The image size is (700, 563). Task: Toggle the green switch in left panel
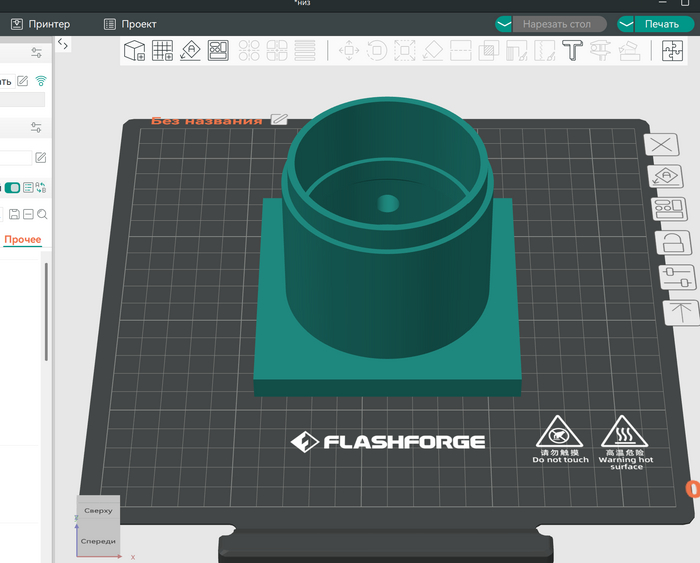pyautogui.click(x=13, y=188)
